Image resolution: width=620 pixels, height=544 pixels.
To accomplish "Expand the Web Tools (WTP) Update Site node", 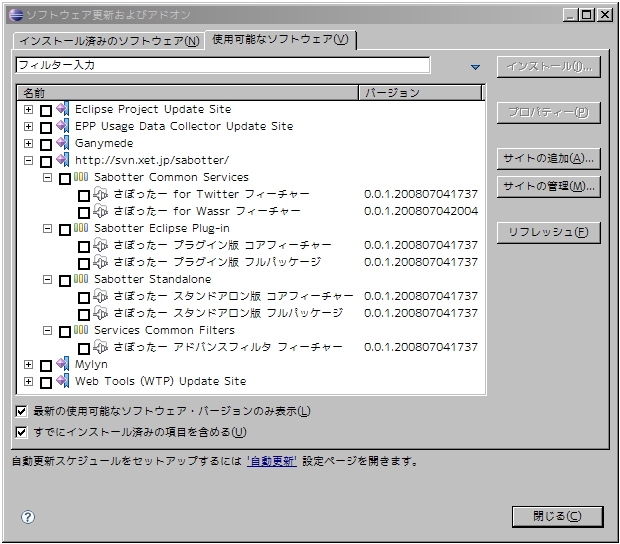I will point(28,381).
